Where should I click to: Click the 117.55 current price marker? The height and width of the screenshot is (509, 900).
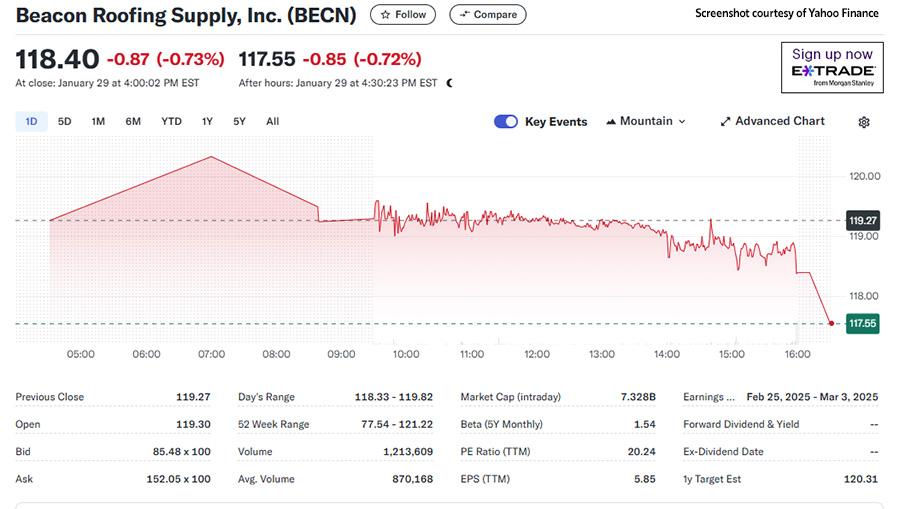(861, 323)
